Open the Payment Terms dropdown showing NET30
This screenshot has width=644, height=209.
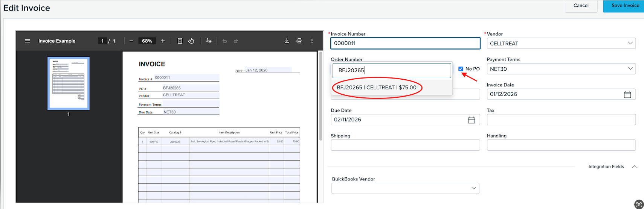tap(561, 69)
